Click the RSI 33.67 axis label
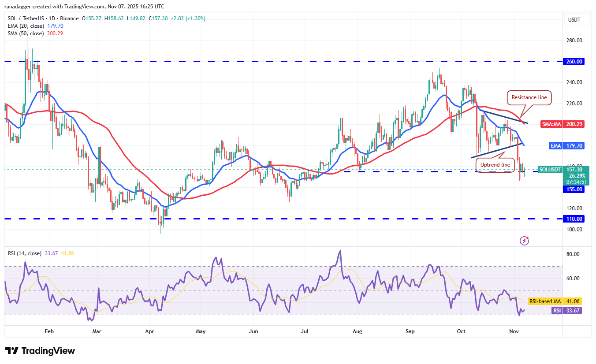This screenshot has width=596, height=364. 566,311
